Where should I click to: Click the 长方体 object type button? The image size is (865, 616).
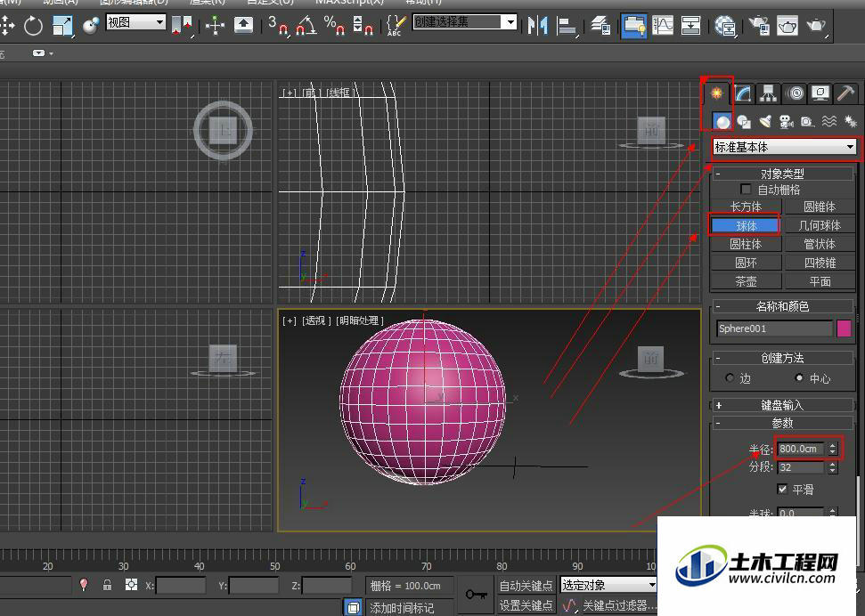(746, 207)
